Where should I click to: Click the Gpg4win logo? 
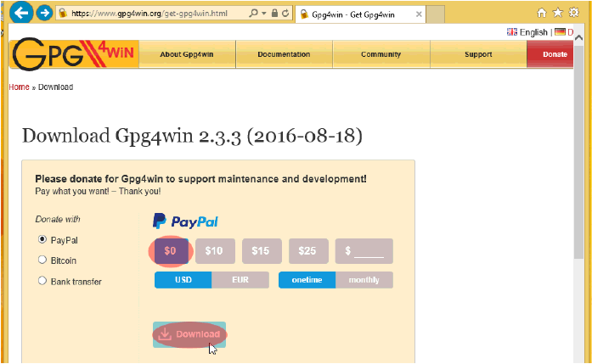(x=74, y=54)
